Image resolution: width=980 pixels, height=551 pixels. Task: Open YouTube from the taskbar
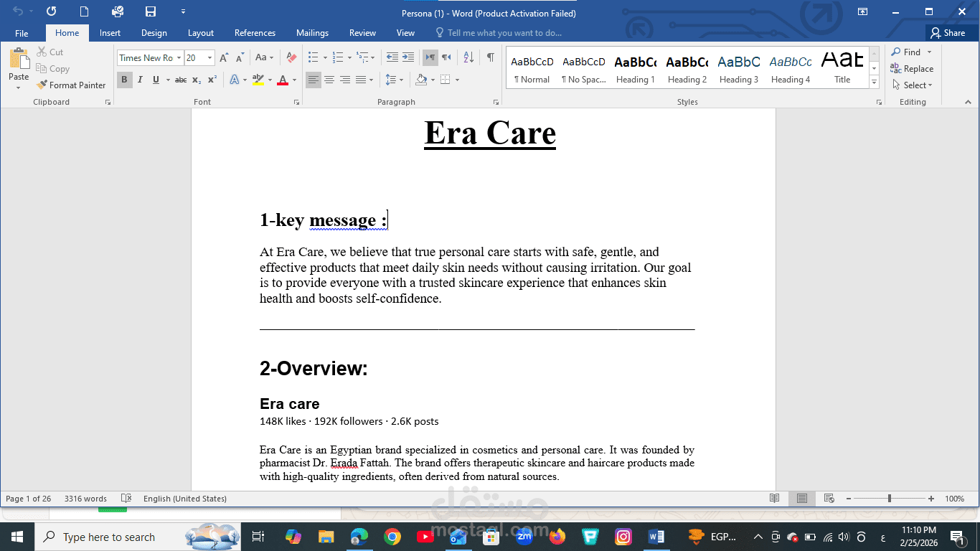[x=424, y=536]
